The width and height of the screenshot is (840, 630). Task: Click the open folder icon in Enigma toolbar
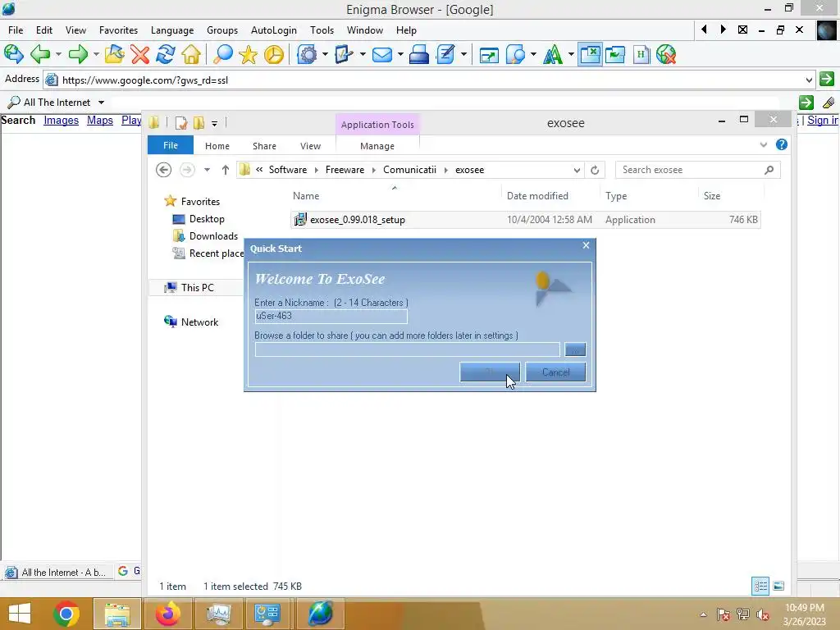pos(114,54)
